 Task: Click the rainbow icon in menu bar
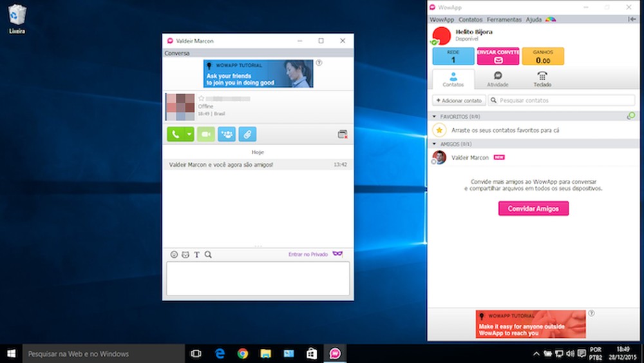pyautogui.click(x=550, y=20)
